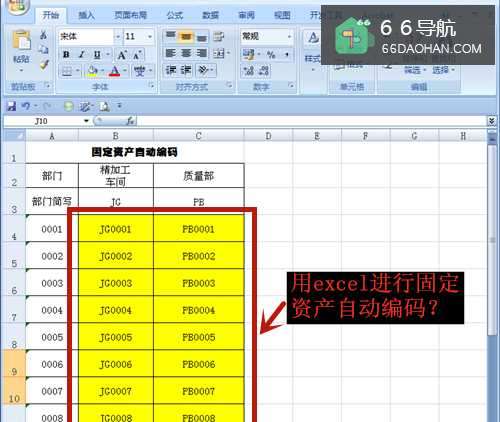
Task: Toggle the highlighted middle align button
Action: [x=186, y=36]
